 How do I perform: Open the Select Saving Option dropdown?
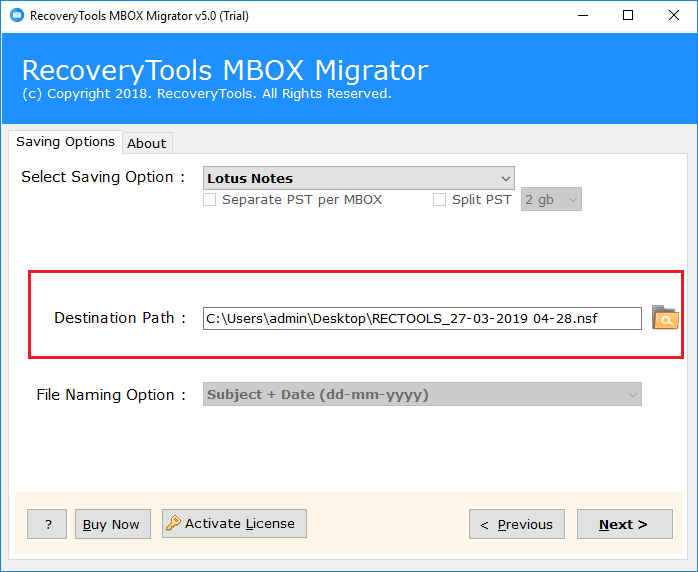359,178
